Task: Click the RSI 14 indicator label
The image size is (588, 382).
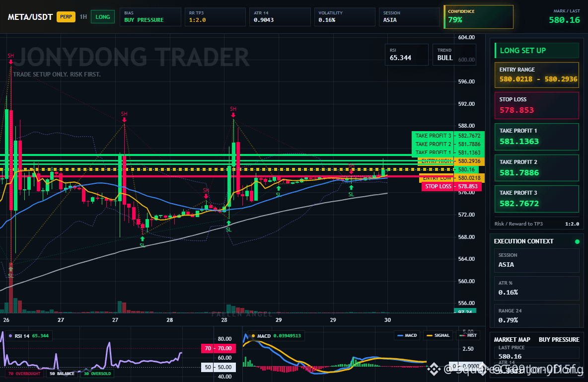Action: (29, 336)
